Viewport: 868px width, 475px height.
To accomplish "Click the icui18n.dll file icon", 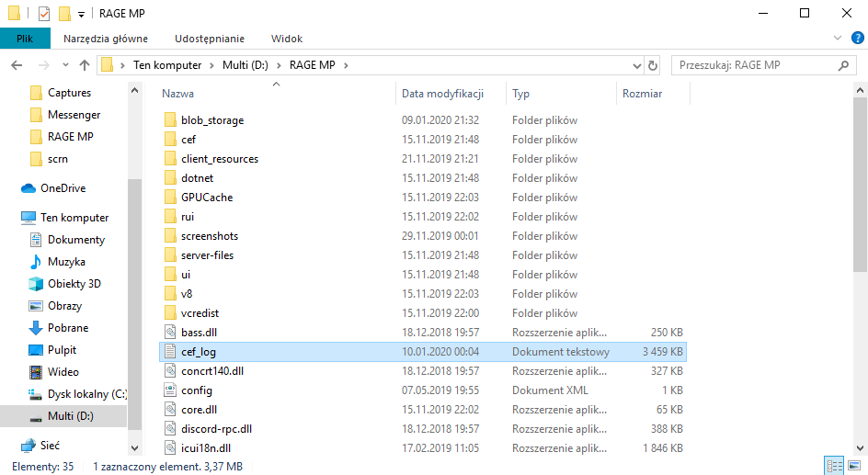I will pos(170,448).
